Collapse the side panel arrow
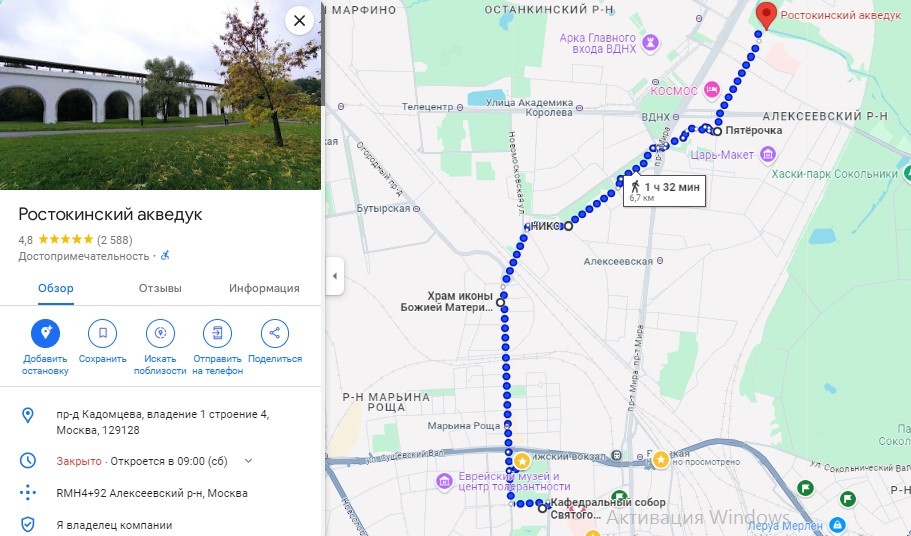911x536 pixels. (335, 276)
